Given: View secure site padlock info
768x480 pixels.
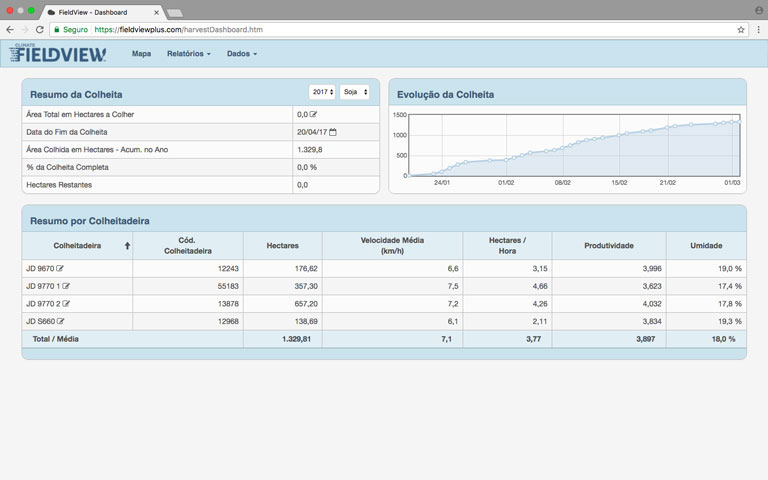Looking at the screenshot, I should pyautogui.click(x=57, y=29).
